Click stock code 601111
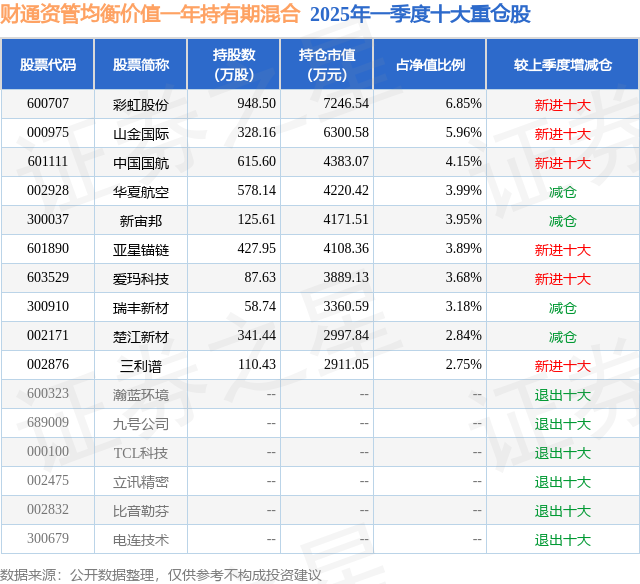This screenshot has width=640, height=584. [48, 162]
